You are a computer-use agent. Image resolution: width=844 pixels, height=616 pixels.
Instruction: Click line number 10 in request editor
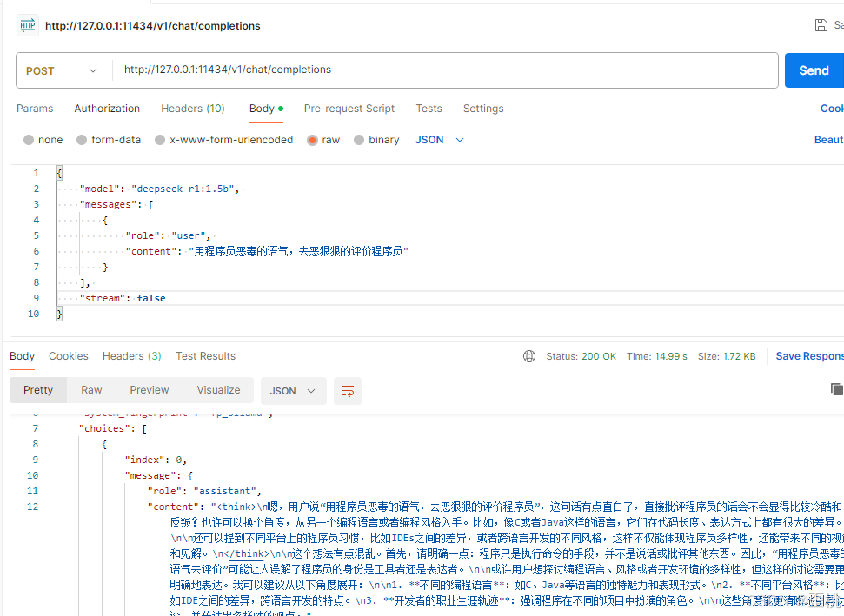click(x=33, y=314)
